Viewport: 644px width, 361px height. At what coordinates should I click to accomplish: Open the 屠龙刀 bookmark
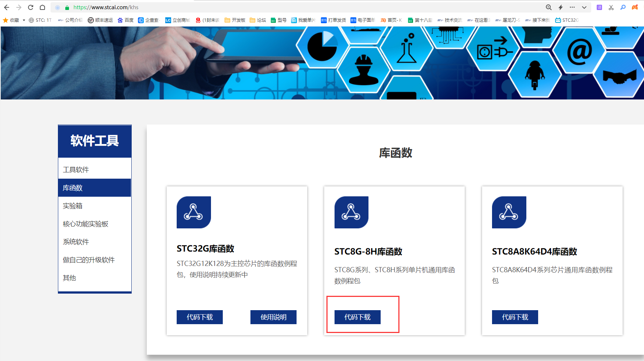point(508,20)
